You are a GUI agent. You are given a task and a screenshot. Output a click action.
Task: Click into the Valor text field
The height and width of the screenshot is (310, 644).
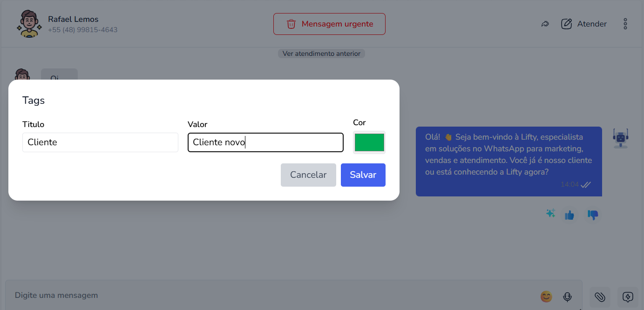265,142
